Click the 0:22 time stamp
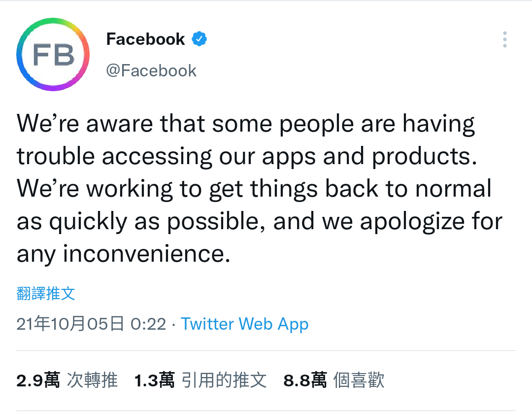 148,324
